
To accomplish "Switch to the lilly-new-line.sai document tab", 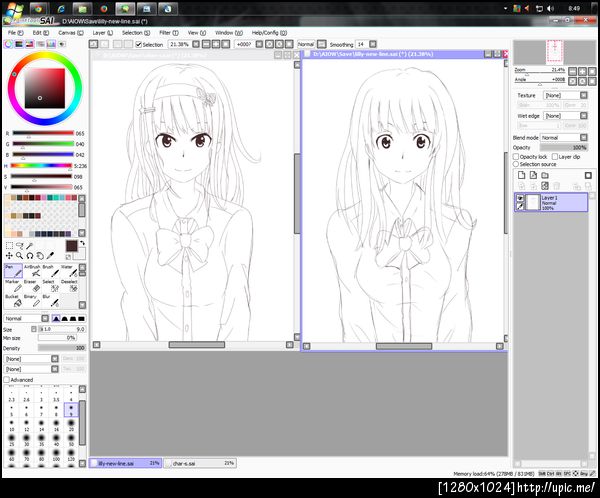I will tap(126, 463).
